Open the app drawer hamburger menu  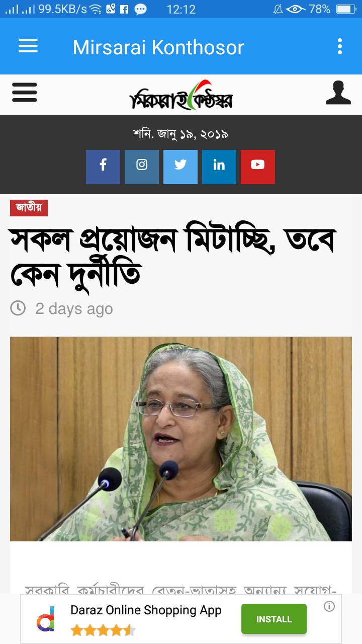pyautogui.click(x=28, y=47)
